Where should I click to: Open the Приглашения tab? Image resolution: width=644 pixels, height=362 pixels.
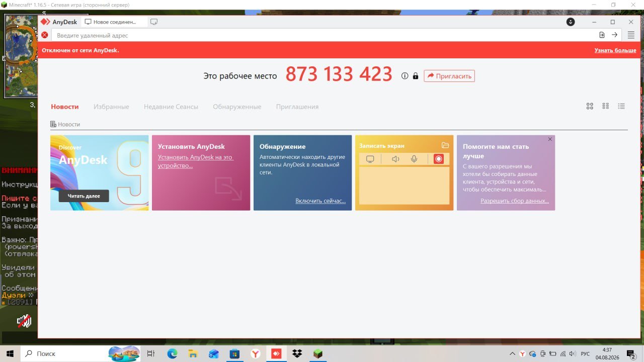tap(297, 107)
